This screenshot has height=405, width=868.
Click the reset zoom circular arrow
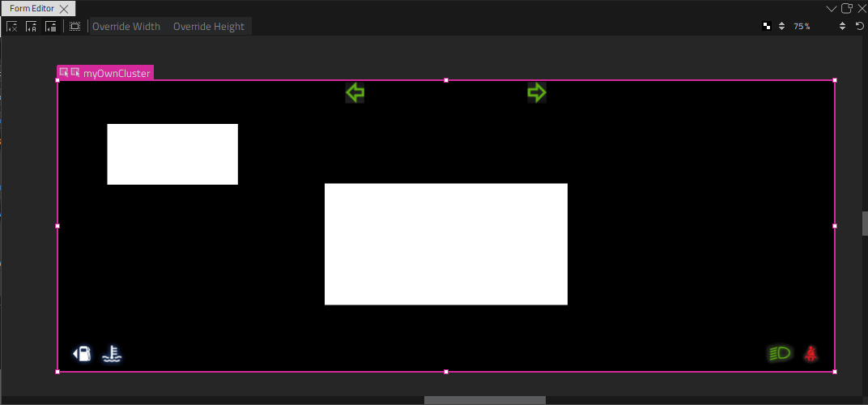[859, 27]
